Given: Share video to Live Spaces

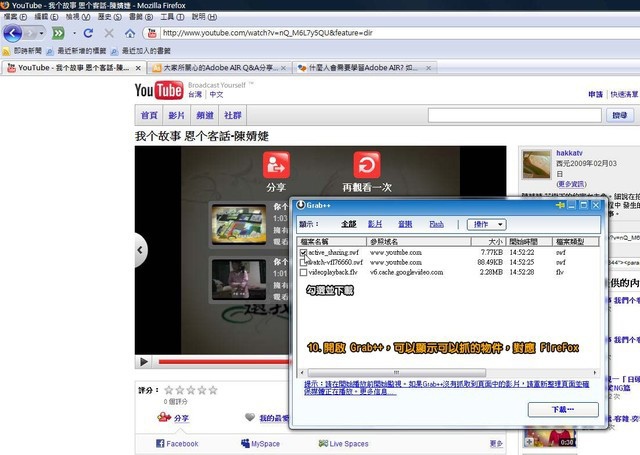Looking at the screenshot, I should pyautogui.click(x=343, y=444).
